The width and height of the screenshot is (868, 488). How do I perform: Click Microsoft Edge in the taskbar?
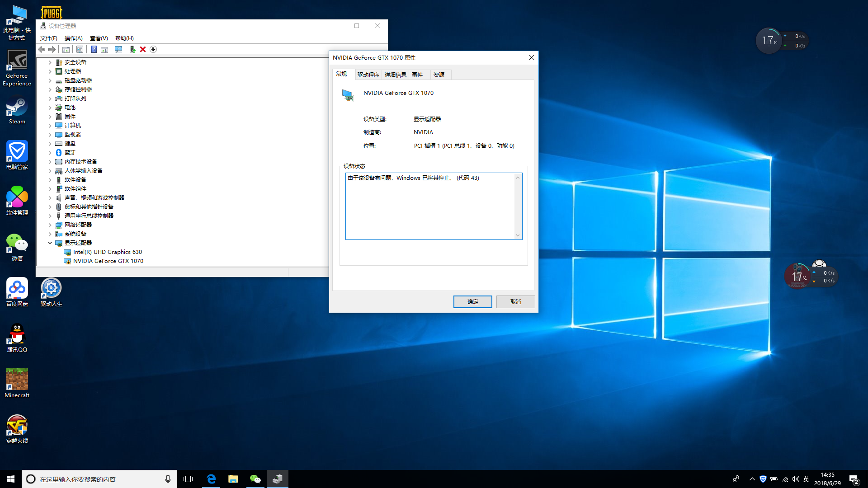[x=211, y=479]
